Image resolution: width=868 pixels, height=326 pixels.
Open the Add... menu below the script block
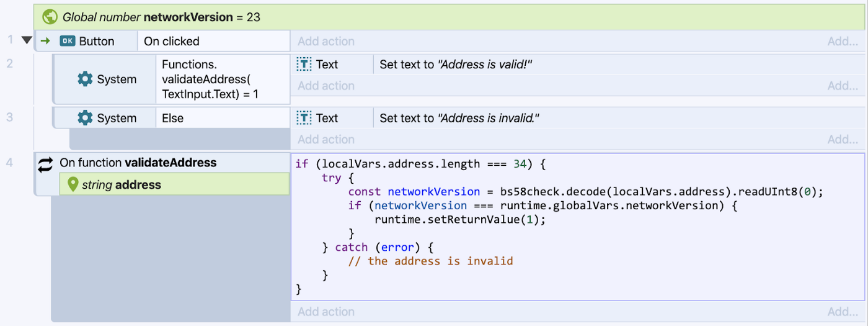(843, 312)
